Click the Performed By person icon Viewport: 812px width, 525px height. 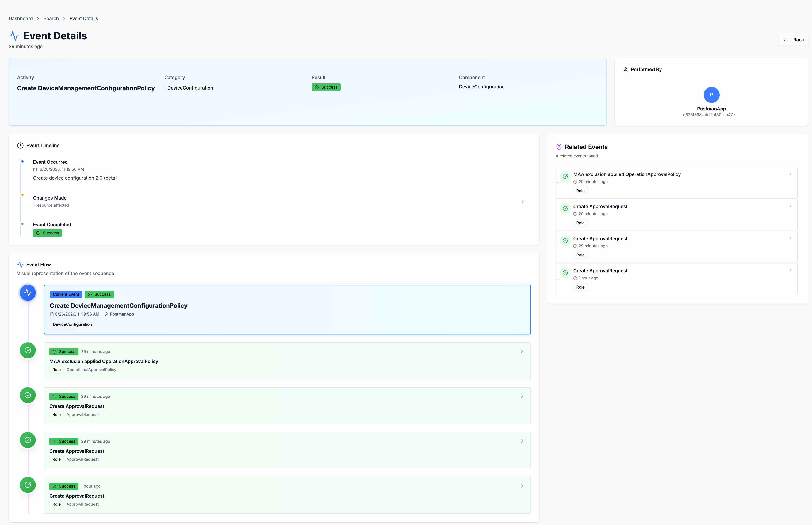(x=626, y=70)
